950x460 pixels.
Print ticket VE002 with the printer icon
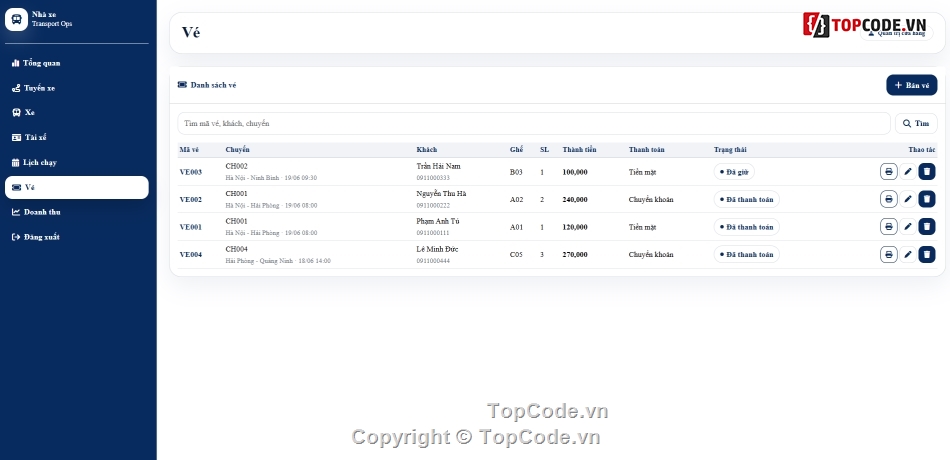(888, 199)
